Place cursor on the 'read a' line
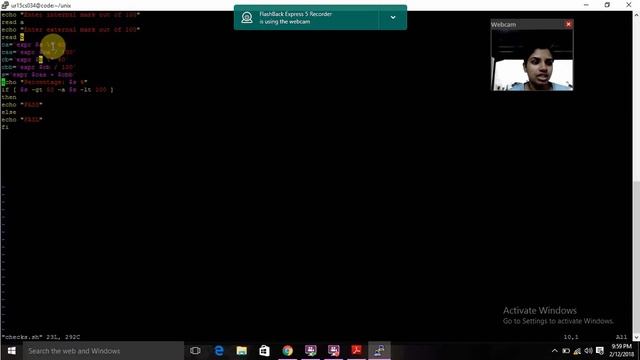 (13, 22)
